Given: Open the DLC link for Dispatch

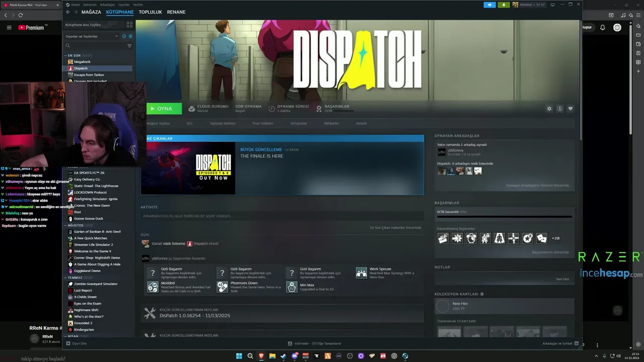Looking at the screenshot, I should tap(190, 123).
